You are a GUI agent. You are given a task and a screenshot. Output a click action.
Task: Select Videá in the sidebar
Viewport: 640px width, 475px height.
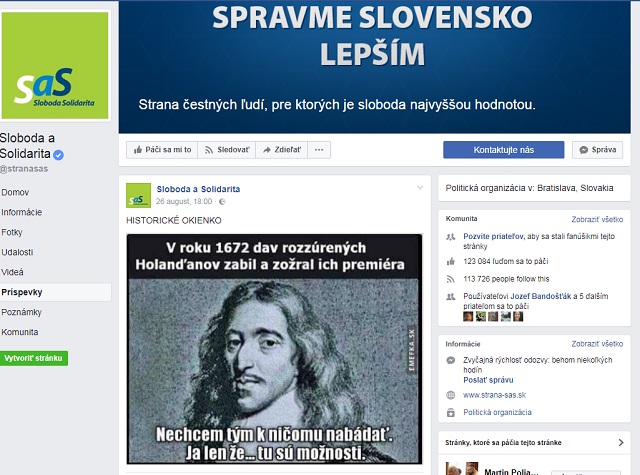pyautogui.click(x=12, y=272)
